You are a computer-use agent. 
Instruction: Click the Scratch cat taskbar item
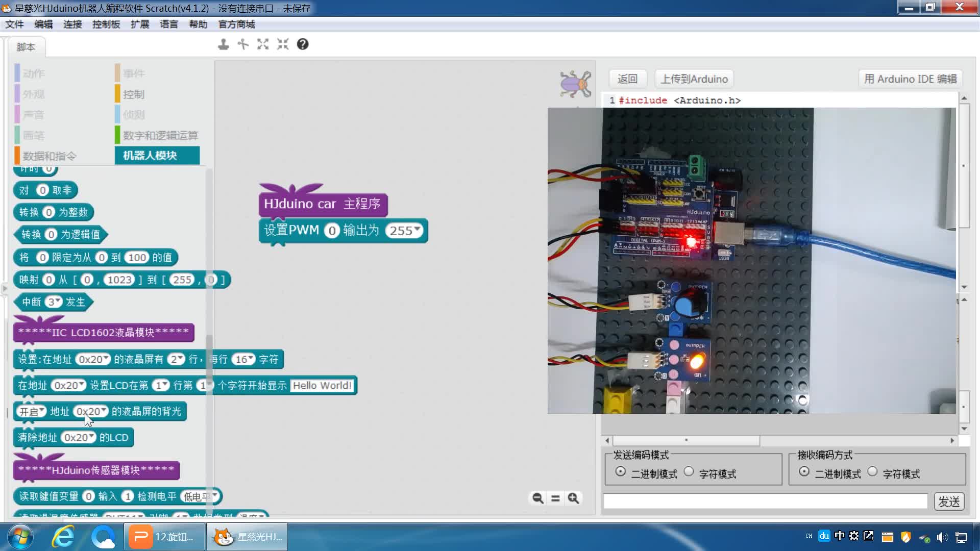(x=248, y=537)
